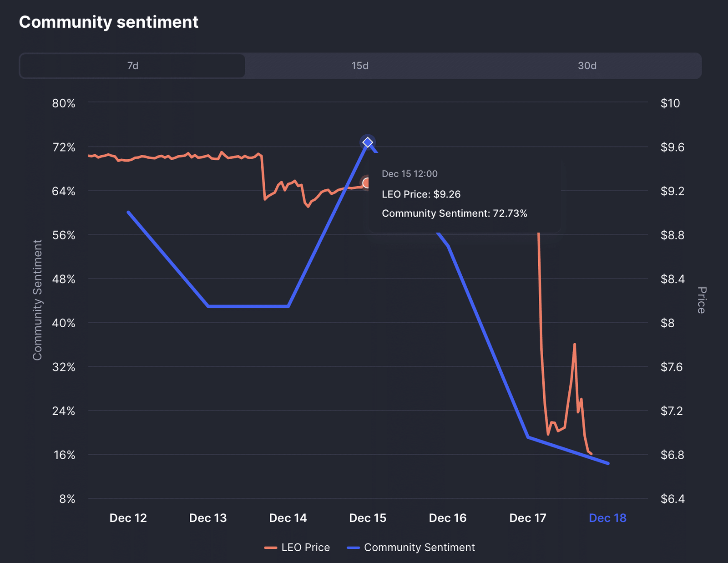This screenshot has width=728, height=563.
Task: Click the Dec 15 x-axis label
Action: click(x=368, y=518)
